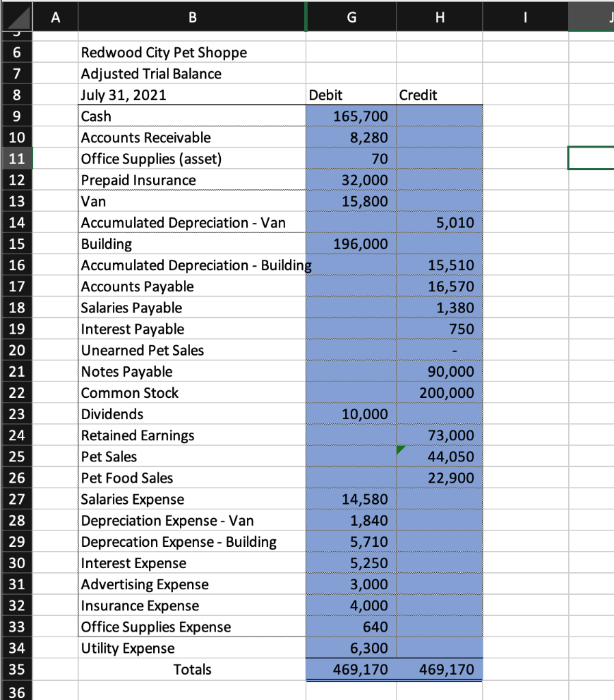Image resolution: width=614 pixels, height=700 pixels.
Task: Select Deprecation Expense Building debit 5,710
Action: (x=351, y=541)
